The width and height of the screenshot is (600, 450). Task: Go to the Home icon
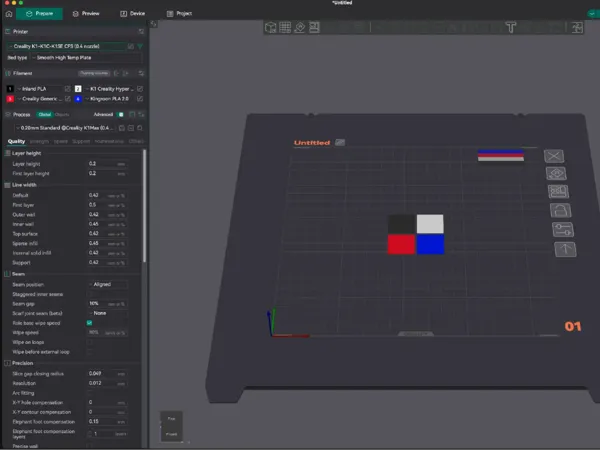[x=9, y=14]
